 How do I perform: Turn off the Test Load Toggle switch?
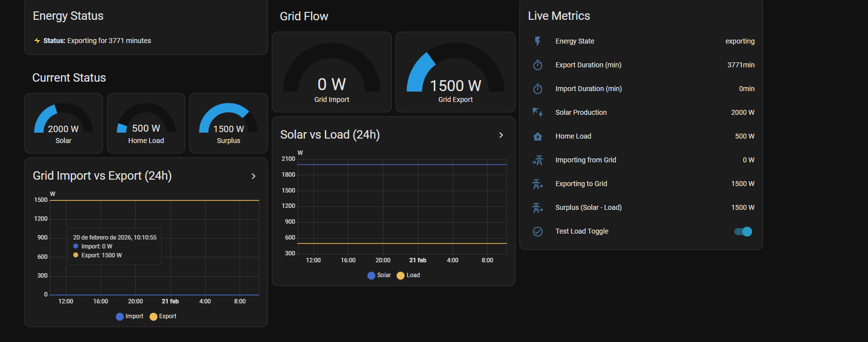tap(743, 231)
